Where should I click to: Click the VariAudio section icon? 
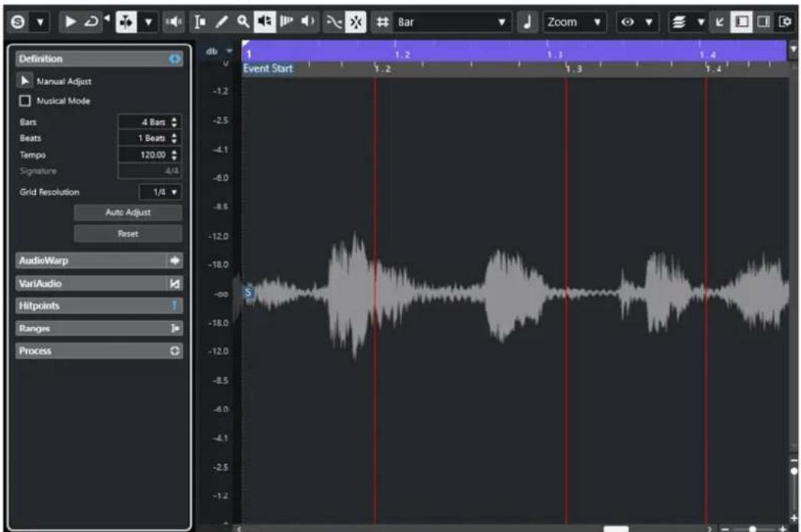click(x=174, y=283)
